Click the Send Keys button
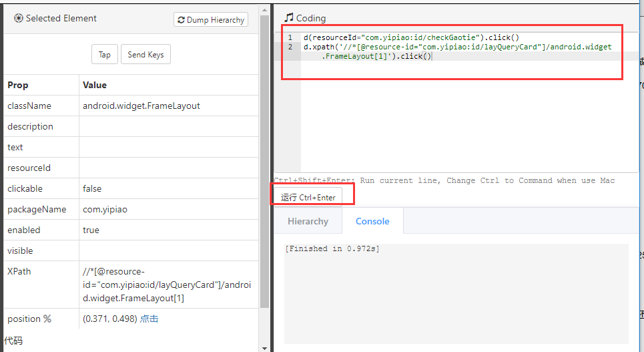Viewport: 644px width, 352px height. (145, 54)
